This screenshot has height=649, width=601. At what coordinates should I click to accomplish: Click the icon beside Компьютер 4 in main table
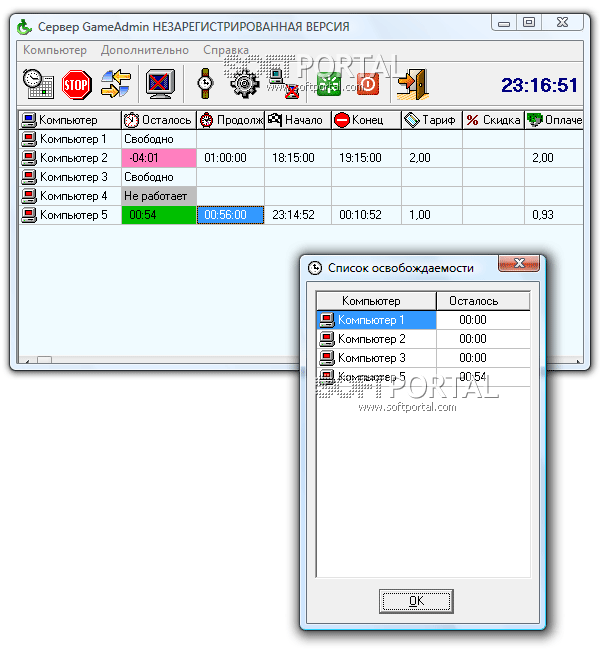pos(29,196)
